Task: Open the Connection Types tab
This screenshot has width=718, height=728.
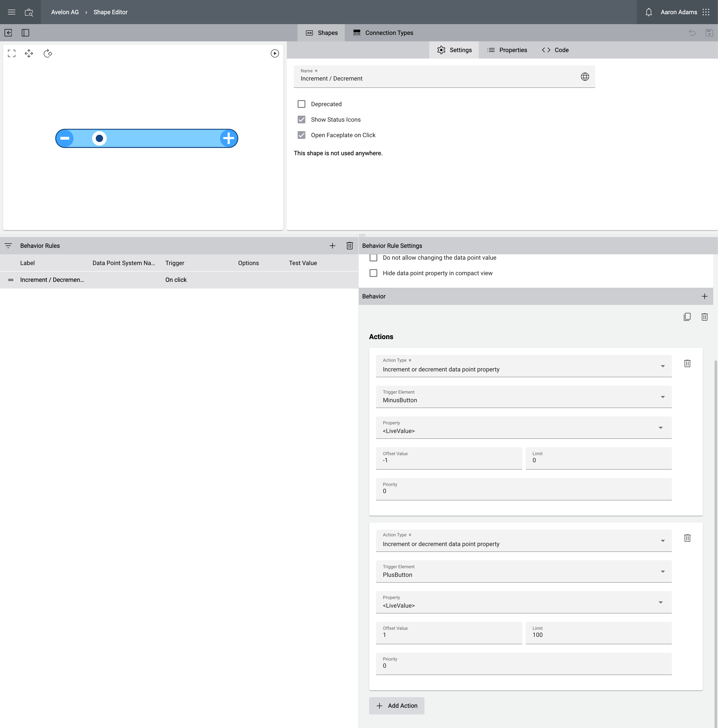Action: point(383,33)
